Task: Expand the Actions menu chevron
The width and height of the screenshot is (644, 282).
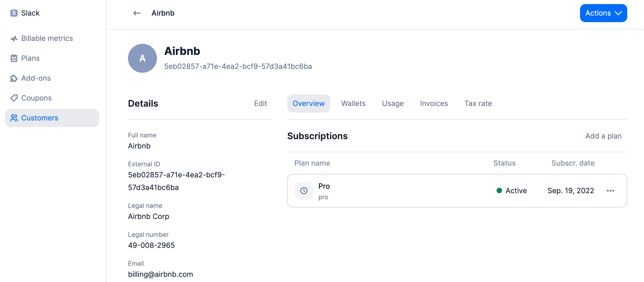Action: (x=619, y=13)
